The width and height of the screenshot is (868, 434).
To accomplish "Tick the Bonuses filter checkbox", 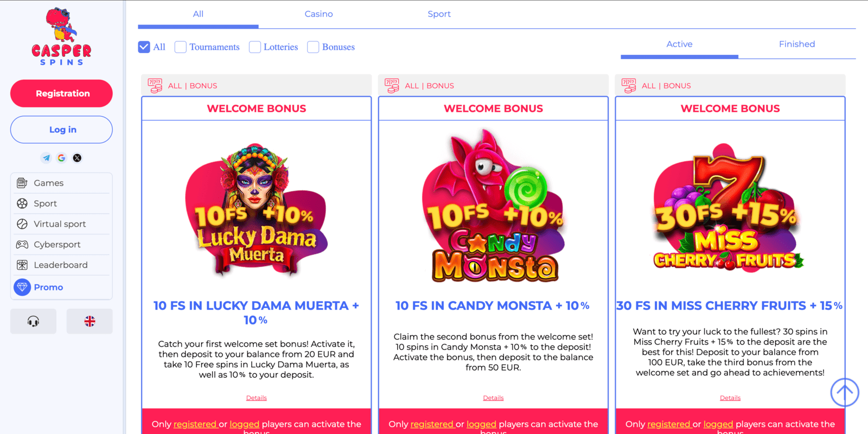I will coord(313,47).
